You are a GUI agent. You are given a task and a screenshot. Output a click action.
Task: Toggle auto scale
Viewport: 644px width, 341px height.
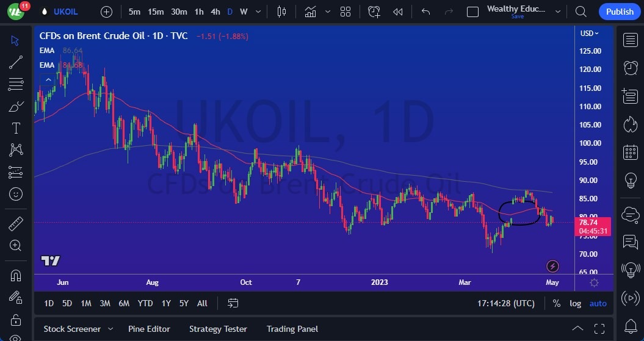598,303
